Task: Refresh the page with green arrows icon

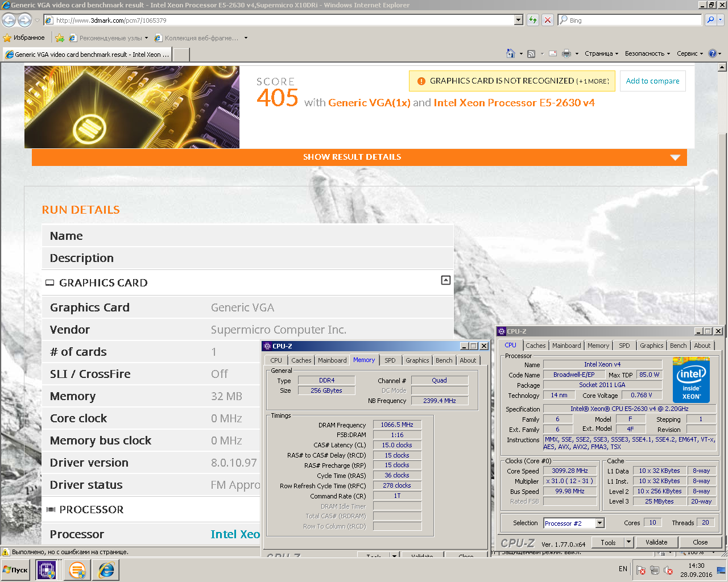Action: (532, 20)
